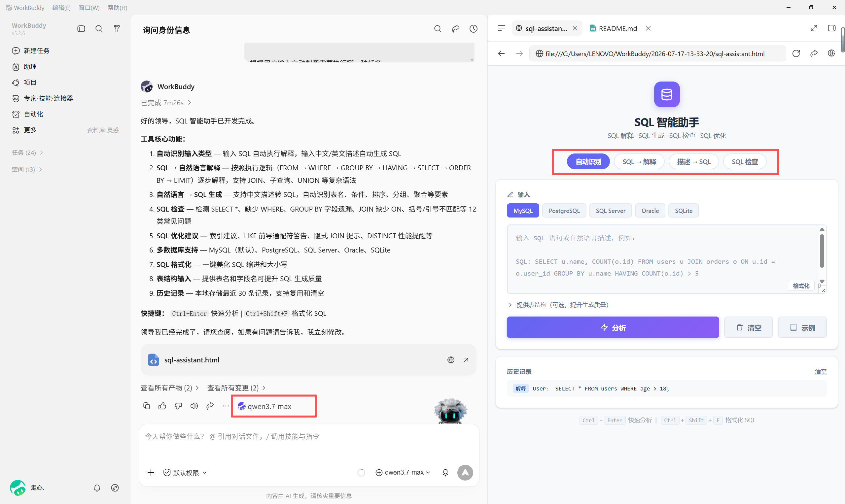Open sql-assistant.html externally with arrow icon
The width and height of the screenshot is (845, 504).
(466, 360)
